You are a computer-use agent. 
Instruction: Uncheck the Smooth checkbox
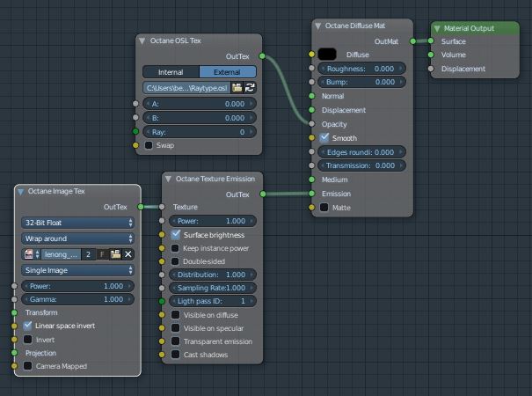point(324,137)
